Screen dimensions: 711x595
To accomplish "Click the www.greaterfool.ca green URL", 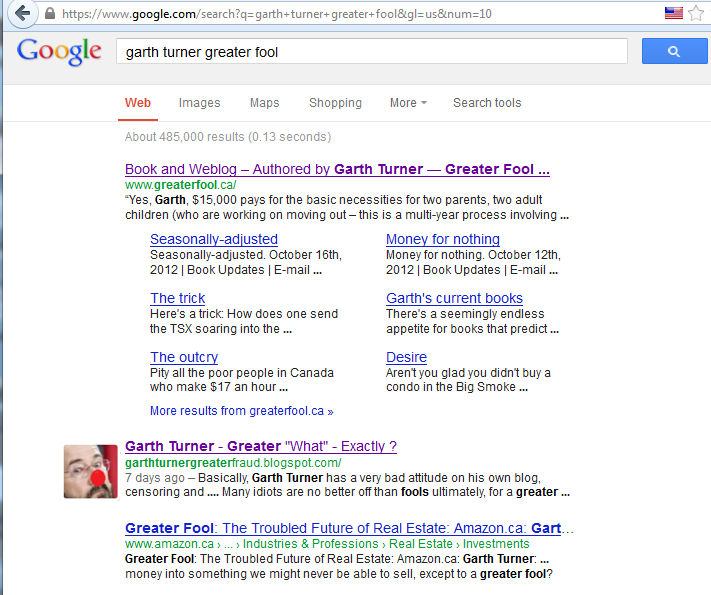I will point(180,185).
